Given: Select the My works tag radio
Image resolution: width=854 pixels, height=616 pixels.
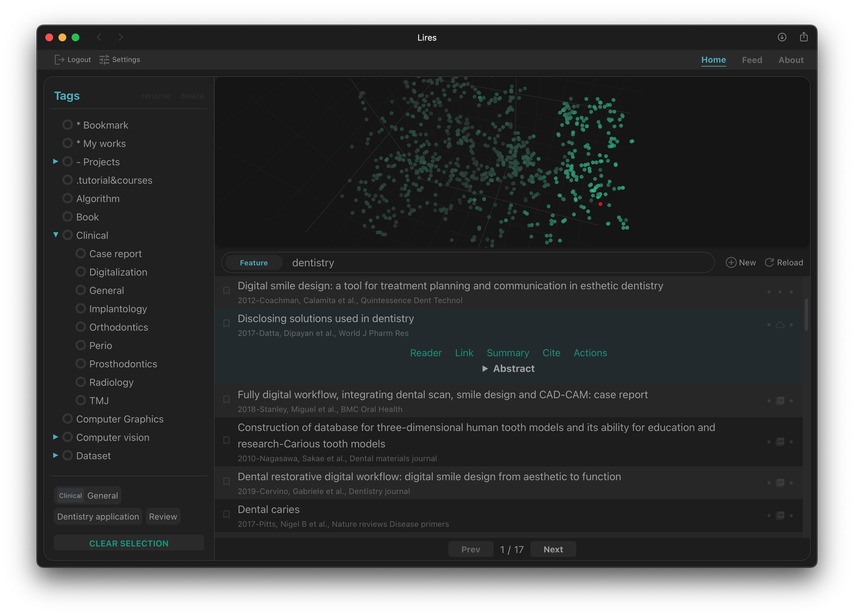Looking at the screenshot, I should 67,143.
